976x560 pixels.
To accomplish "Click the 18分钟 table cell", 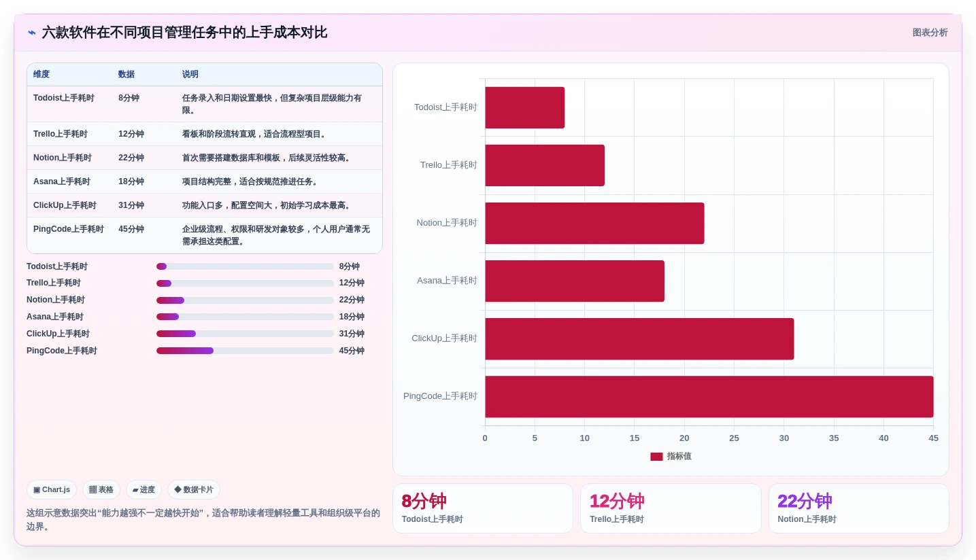I will [131, 181].
